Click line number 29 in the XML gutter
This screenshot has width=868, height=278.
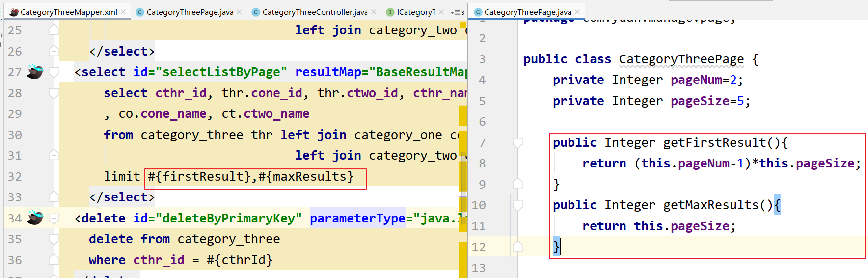15,114
